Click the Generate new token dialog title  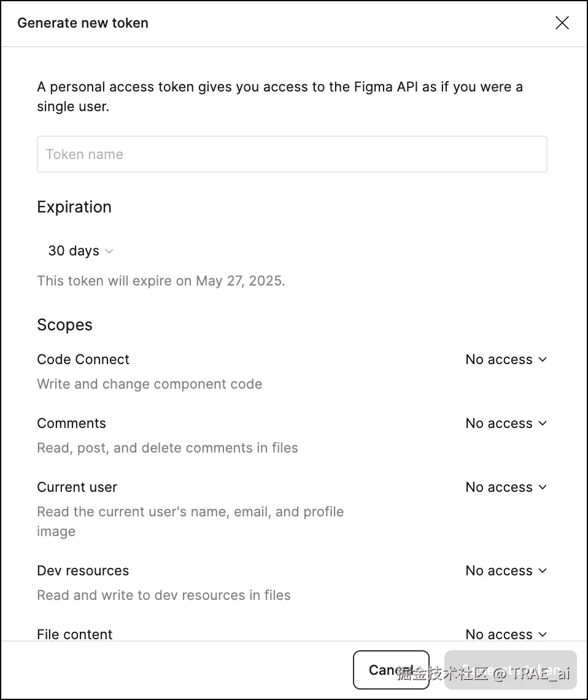[x=83, y=23]
